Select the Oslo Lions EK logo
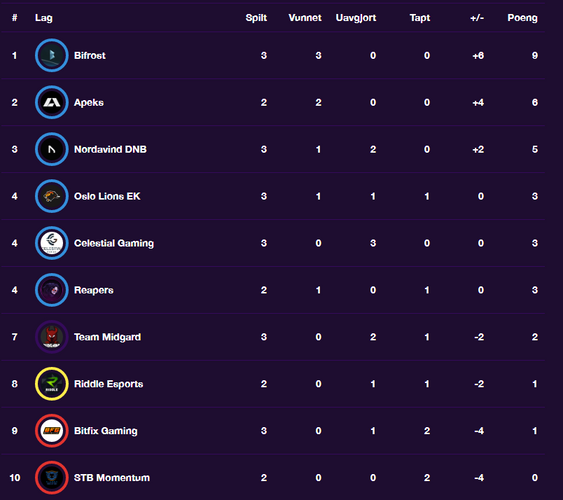Screen dimensions: 563x500 (x=52, y=196)
